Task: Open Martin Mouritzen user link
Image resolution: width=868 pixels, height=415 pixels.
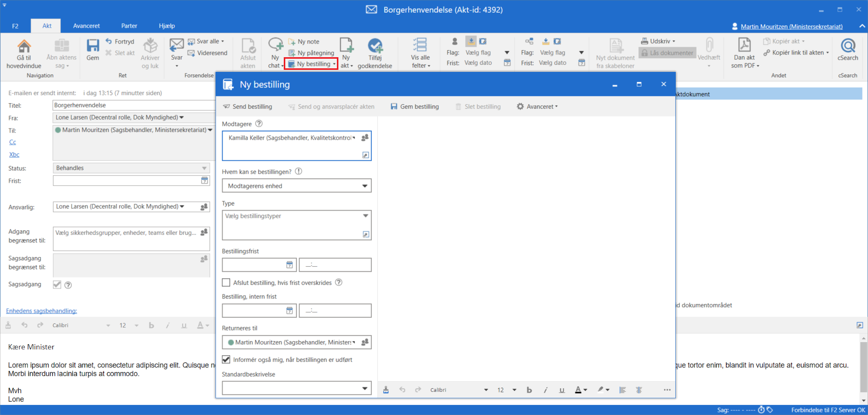Action: click(x=792, y=26)
